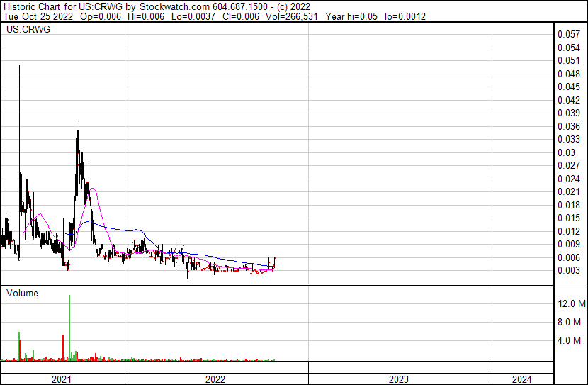The height and width of the screenshot is (385, 588).
Task: Select the 2021 year label on time axis
Action: coord(62,379)
